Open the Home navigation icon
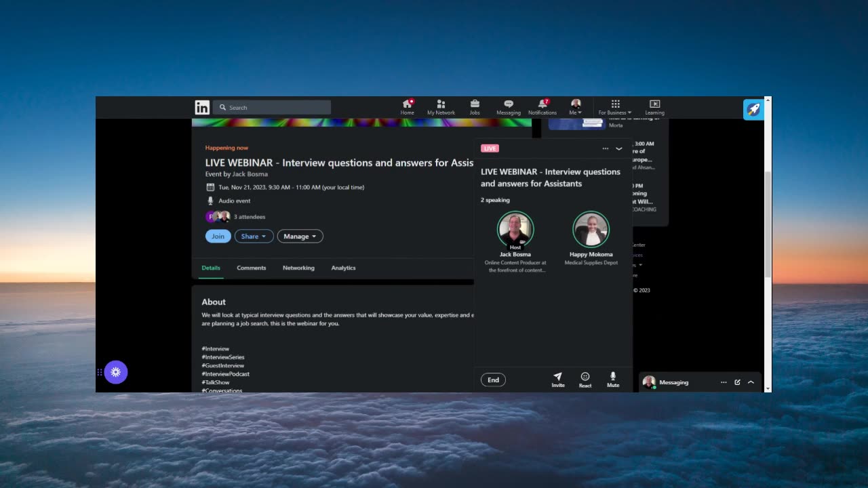The height and width of the screenshot is (488, 868). [x=408, y=107]
